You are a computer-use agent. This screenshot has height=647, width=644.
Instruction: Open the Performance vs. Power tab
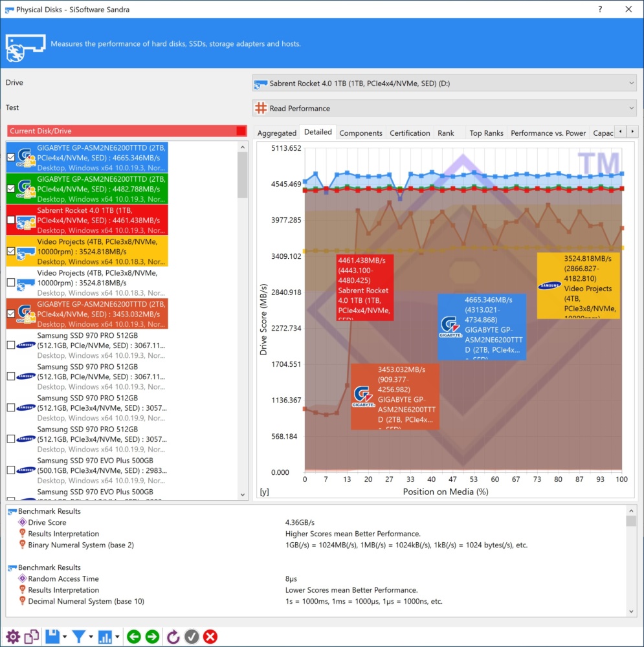[548, 133]
